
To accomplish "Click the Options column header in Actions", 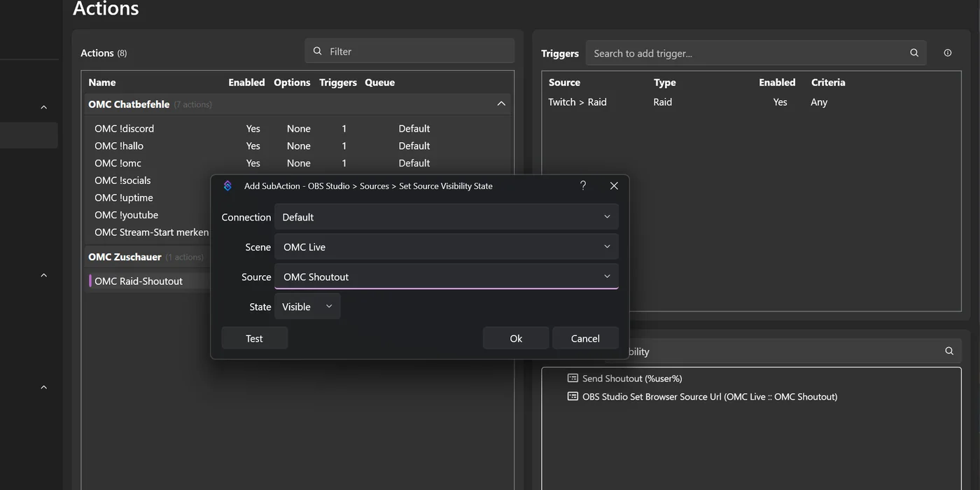I will click(292, 83).
